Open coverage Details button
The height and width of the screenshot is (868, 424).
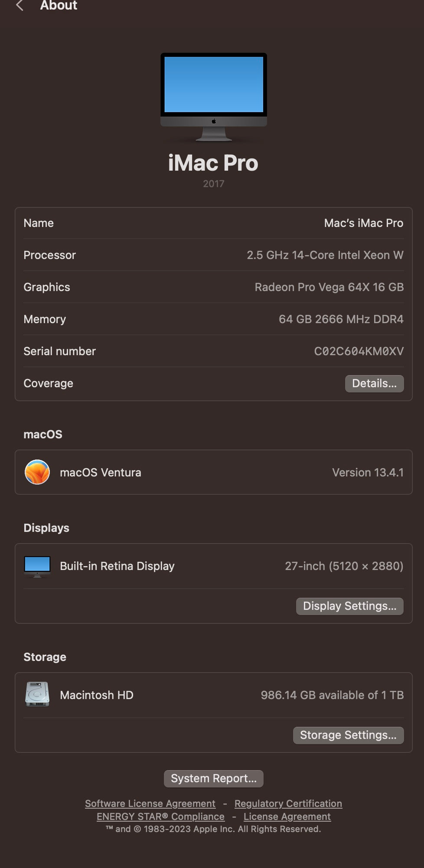point(374,383)
